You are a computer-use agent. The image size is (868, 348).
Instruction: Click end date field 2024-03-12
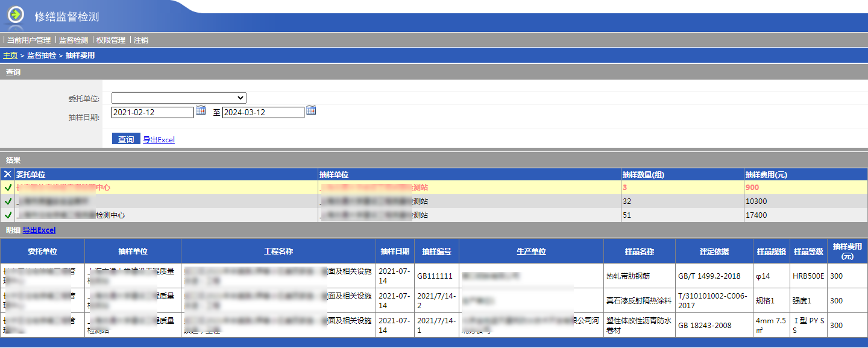tap(263, 112)
